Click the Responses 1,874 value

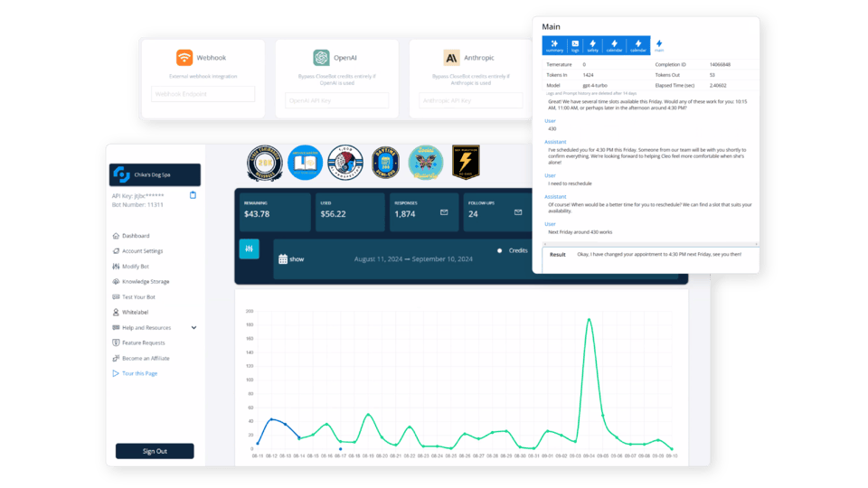pyautogui.click(x=405, y=214)
